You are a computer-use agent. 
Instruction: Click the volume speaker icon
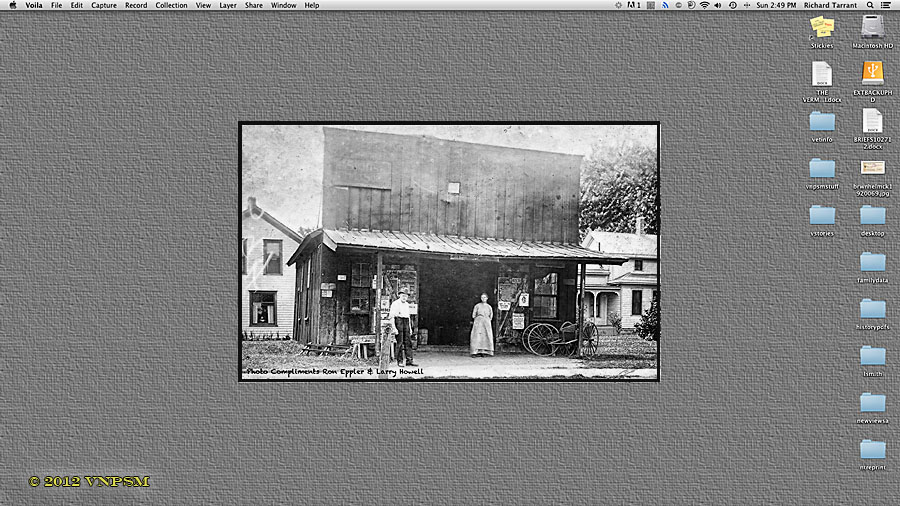(x=717, y=5)
